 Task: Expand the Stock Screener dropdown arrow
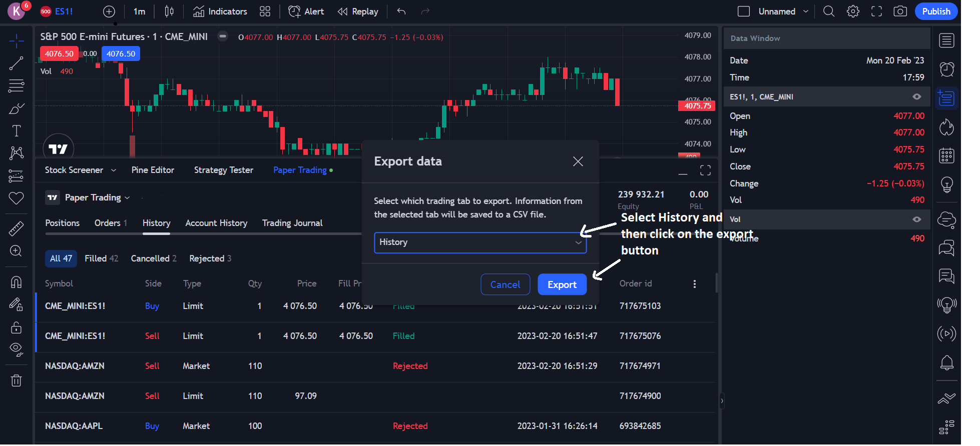pos(114,170)
